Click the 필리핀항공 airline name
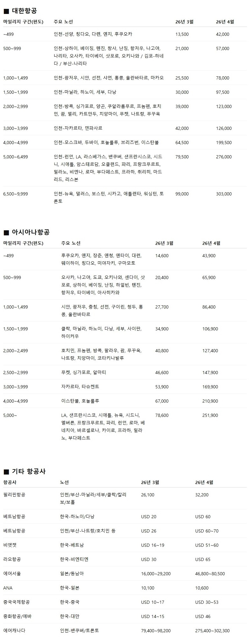250x644 pixels. pos(14,495)
